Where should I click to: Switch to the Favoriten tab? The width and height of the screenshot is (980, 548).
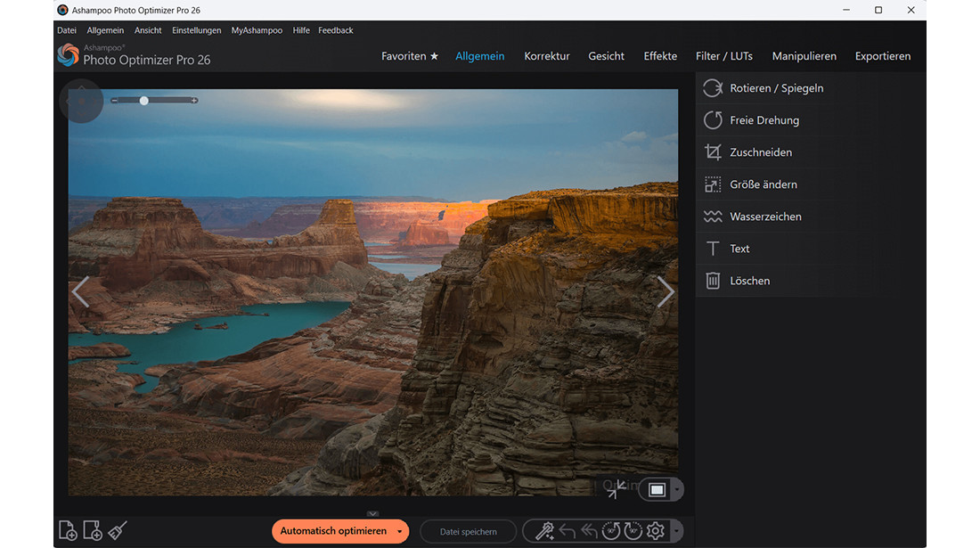pos(410,56)
